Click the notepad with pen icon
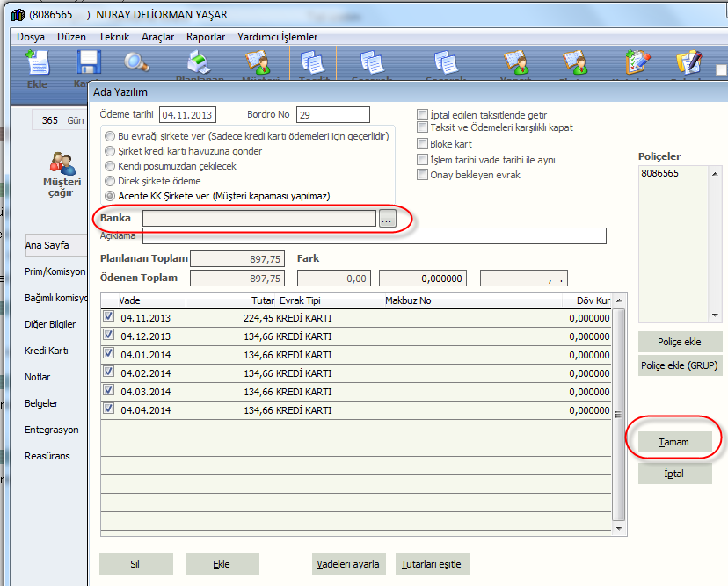Viewport: 728px width, 586px height. coord(688,63)
